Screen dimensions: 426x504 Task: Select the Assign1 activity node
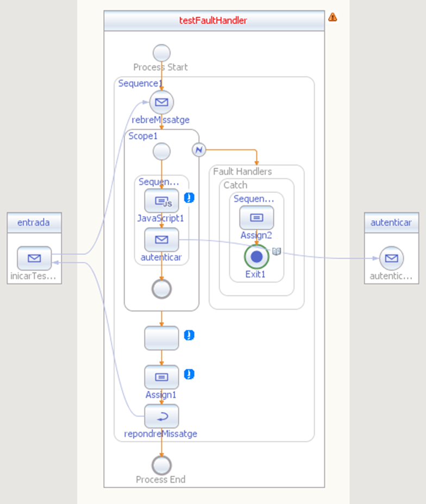click(161, 377)
